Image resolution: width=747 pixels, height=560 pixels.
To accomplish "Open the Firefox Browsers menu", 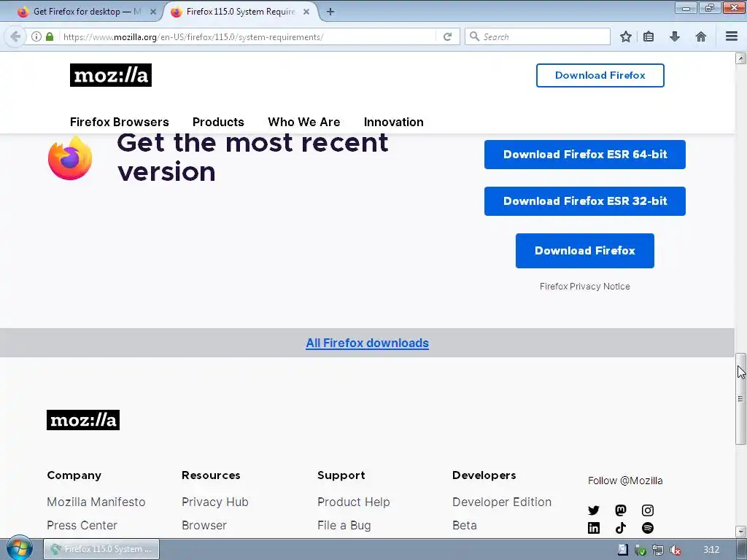I will 119,122.
